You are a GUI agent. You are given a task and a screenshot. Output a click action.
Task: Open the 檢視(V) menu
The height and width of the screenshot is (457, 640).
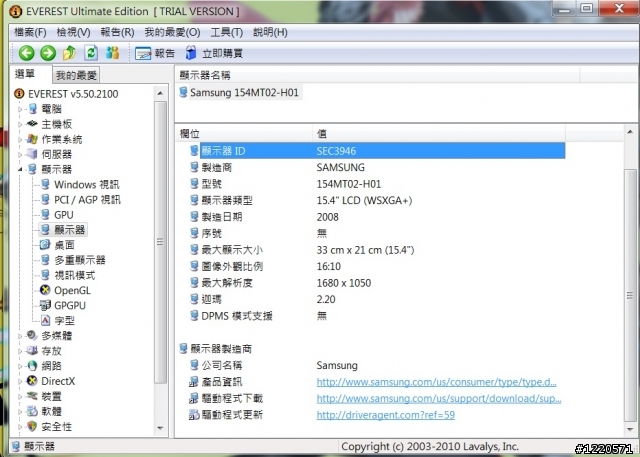73,32
